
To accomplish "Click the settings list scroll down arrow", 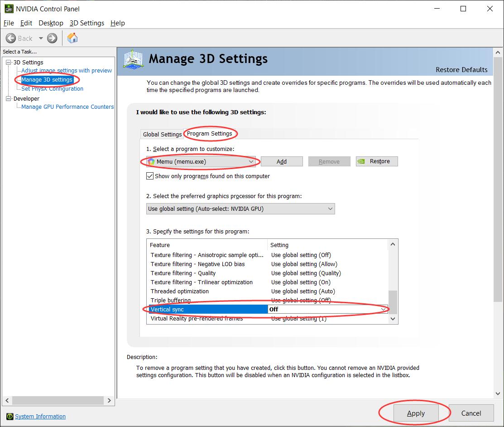I will click(393, 319).
